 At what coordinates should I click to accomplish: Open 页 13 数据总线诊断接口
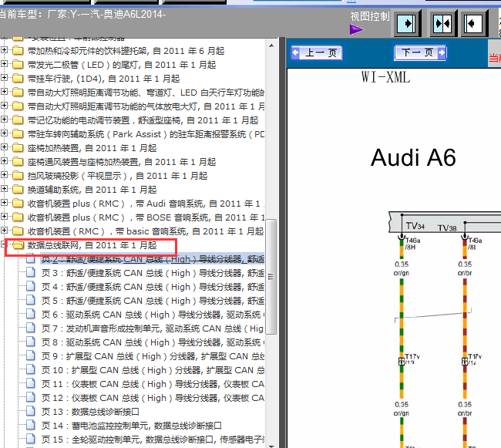tap(90, 412)
